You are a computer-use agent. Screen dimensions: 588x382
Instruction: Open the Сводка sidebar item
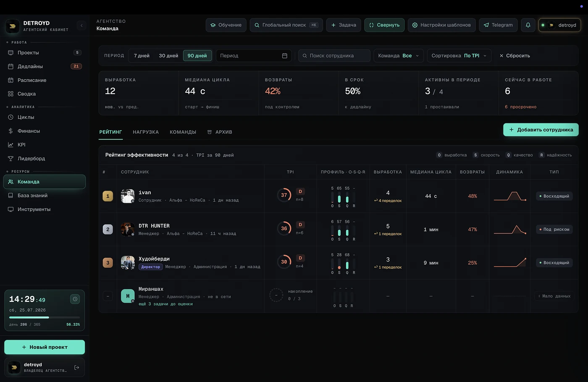pyautogui.click(x=45, y=94)
